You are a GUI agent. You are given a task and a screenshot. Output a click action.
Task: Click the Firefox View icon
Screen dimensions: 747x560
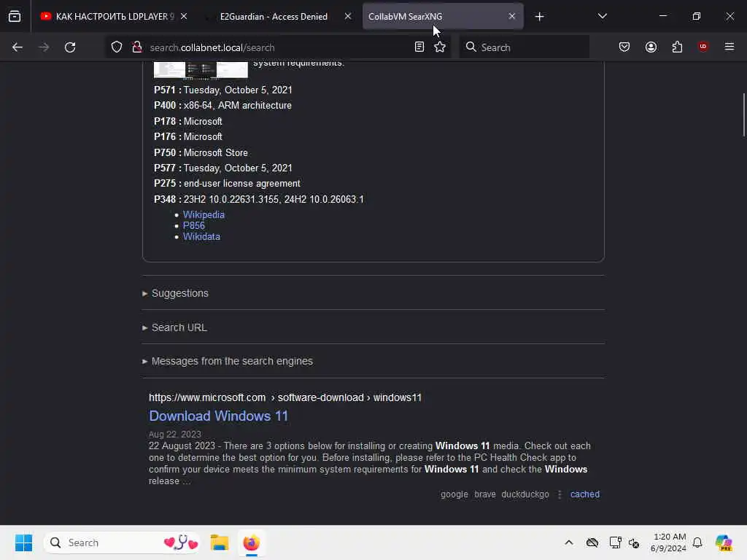(x=15, y=16)
